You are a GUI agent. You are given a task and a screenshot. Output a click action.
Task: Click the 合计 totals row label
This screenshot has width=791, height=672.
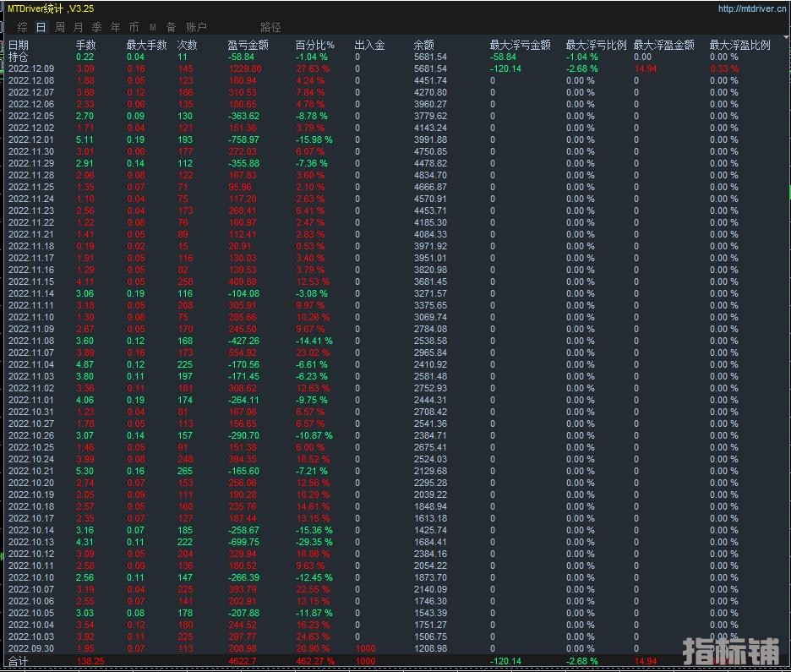18,661
